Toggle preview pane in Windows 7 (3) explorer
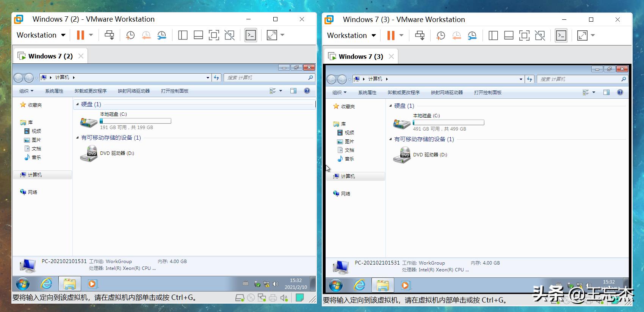This screenshot has height=312, width=644. click(606, 92)
